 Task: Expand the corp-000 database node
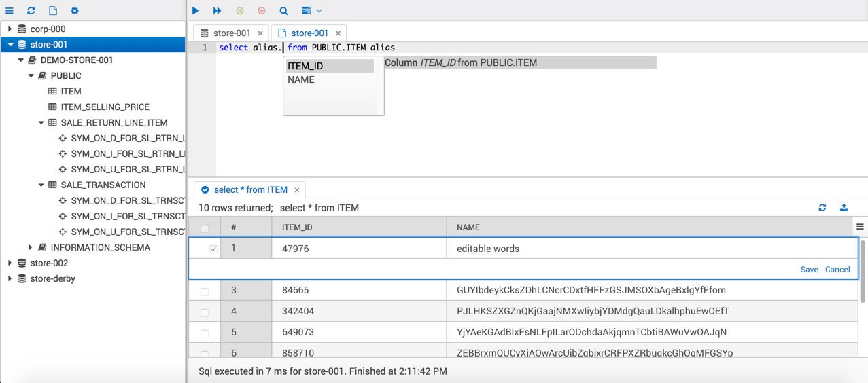[10, 29]
